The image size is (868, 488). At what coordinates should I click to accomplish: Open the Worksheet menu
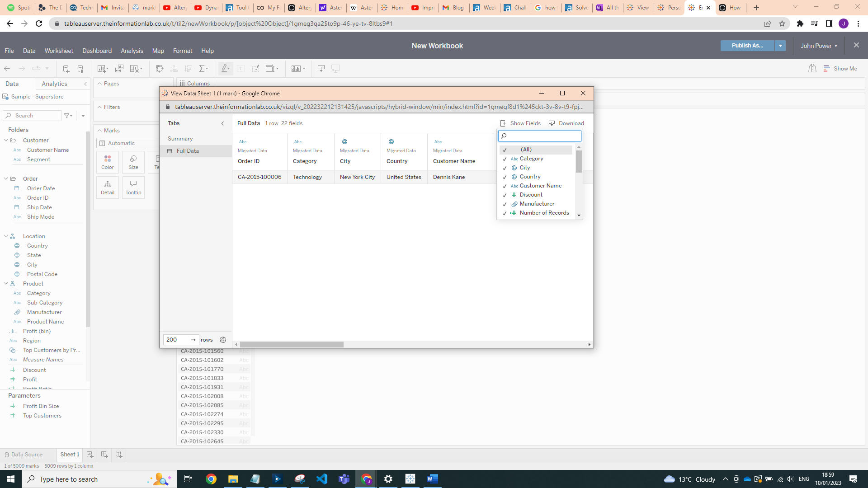59,51
